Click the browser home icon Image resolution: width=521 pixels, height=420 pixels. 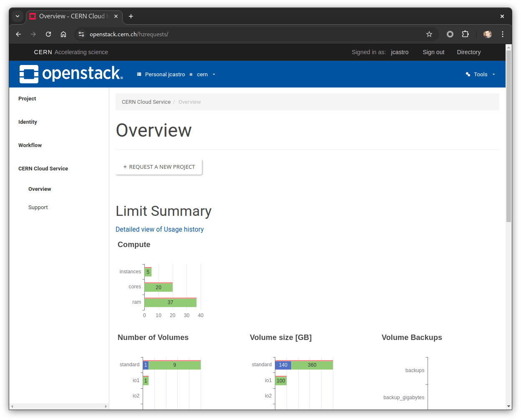pyautogui.click(x=63, y=34)
